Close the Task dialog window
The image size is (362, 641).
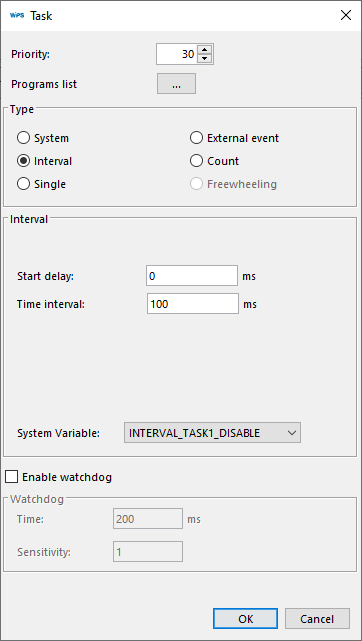tap(346, 16)
